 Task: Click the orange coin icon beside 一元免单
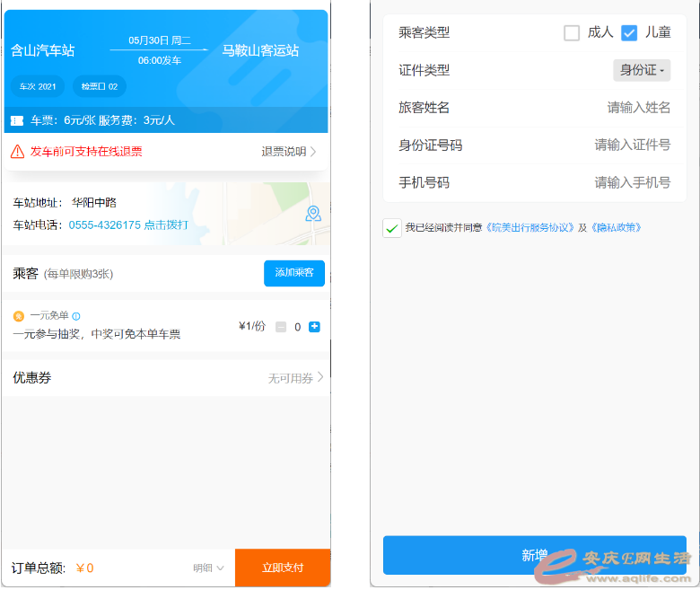19,316
